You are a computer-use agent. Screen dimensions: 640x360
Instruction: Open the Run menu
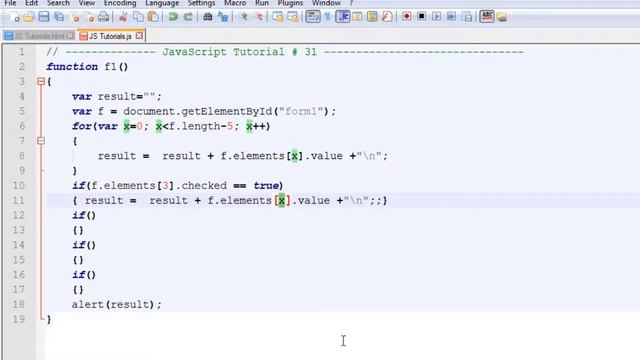point(262,3)
